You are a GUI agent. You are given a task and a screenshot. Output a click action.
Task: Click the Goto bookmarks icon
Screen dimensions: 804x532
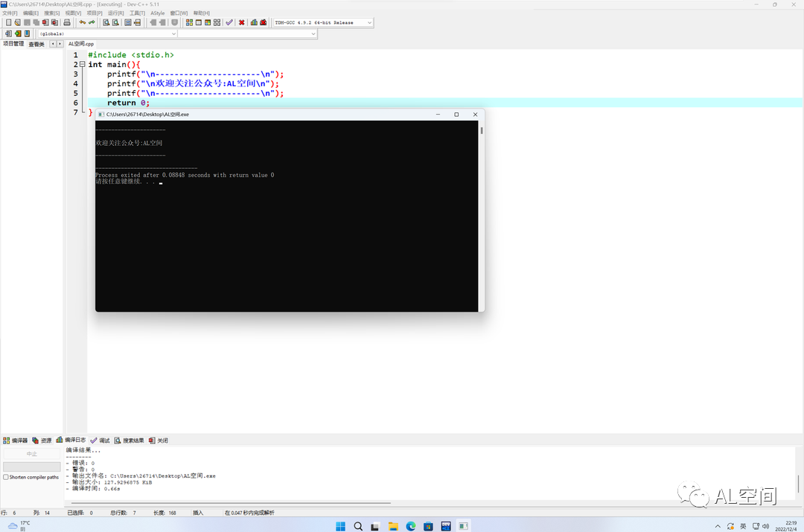point(28,33)
